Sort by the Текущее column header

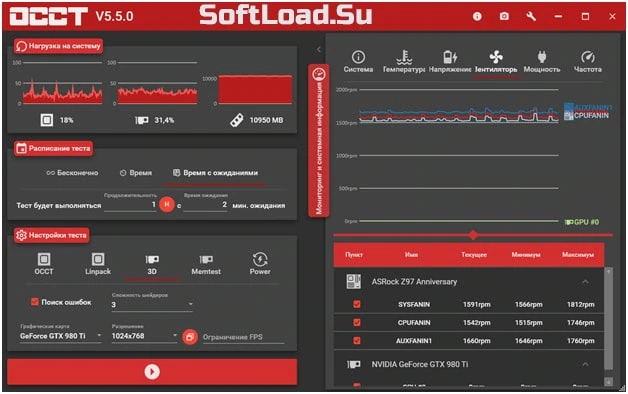click(474, 255)
